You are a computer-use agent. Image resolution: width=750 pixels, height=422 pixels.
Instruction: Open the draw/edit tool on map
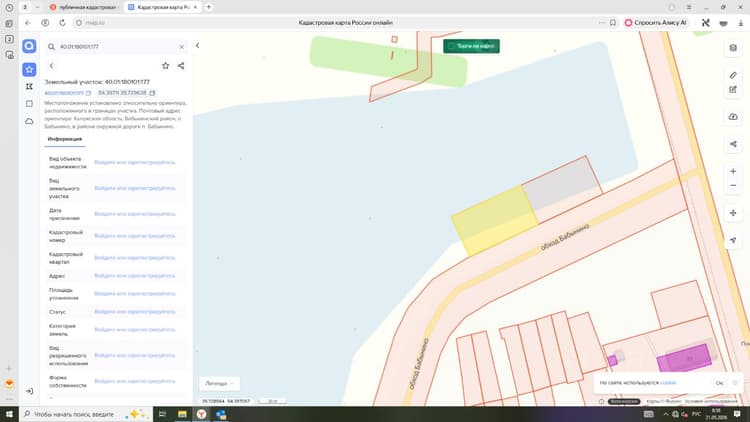(733, 89)
